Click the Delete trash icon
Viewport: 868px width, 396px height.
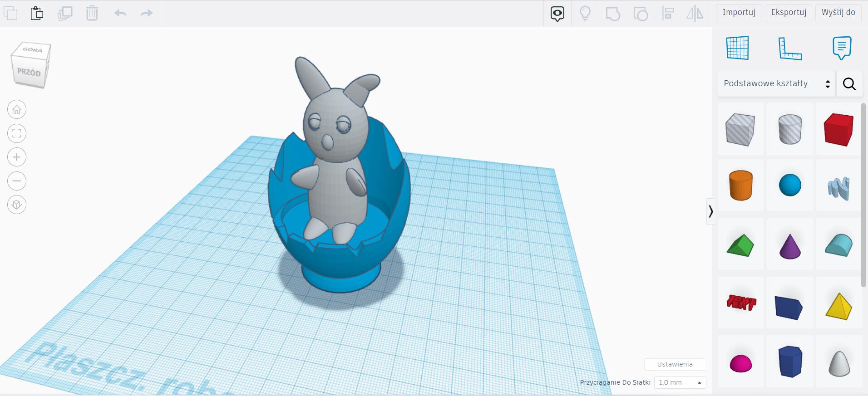pyautogui.click(x=92, y=13)
